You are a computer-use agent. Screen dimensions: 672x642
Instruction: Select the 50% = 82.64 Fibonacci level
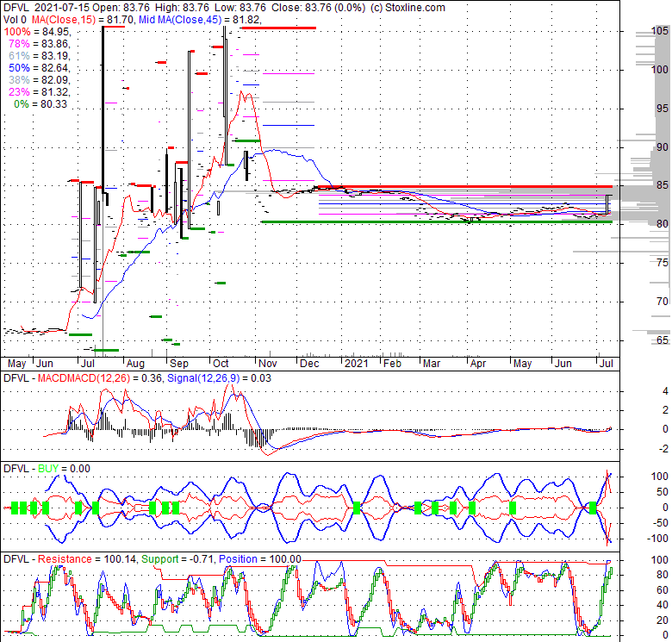coord(40,68)
